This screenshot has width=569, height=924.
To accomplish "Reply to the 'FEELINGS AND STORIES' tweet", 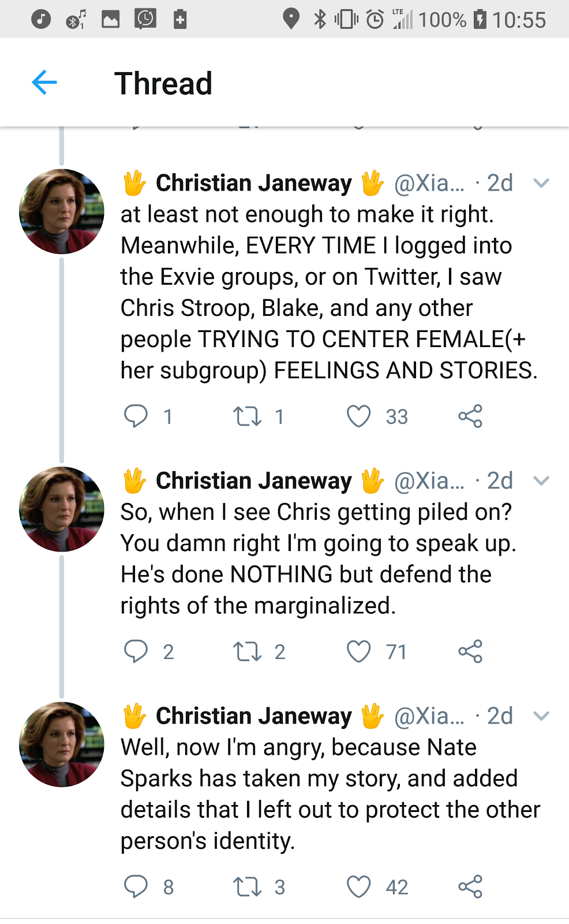I will coord(136,416).
